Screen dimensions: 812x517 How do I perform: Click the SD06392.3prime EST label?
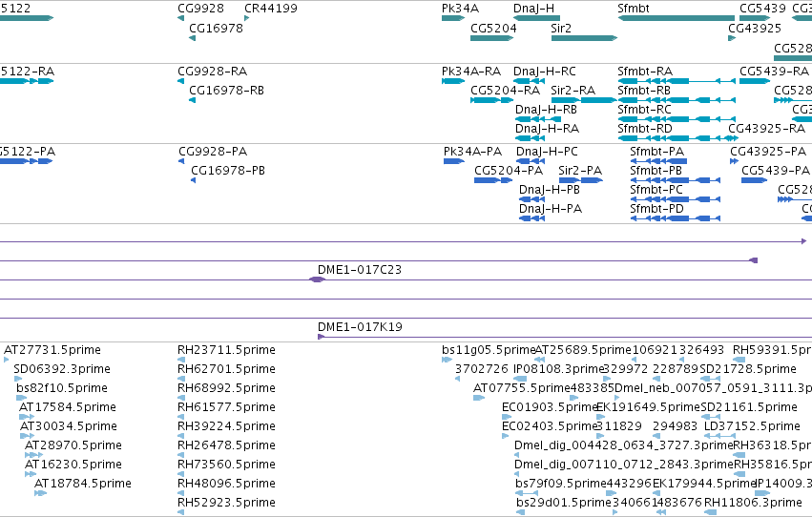point(62,369)
